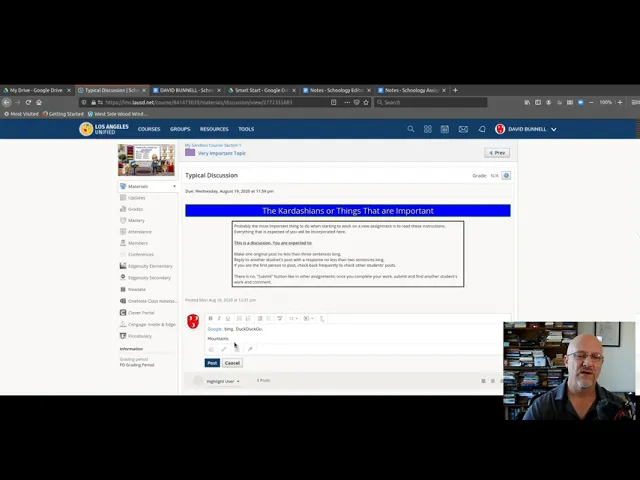Viewport: 640px width, 480px height.
Task: Click the grade info icon next to N/A
Action: 506,176
